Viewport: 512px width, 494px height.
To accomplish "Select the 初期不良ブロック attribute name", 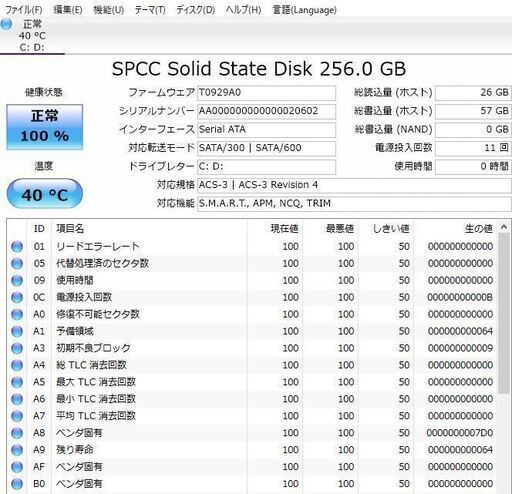I will pos(93,348).
